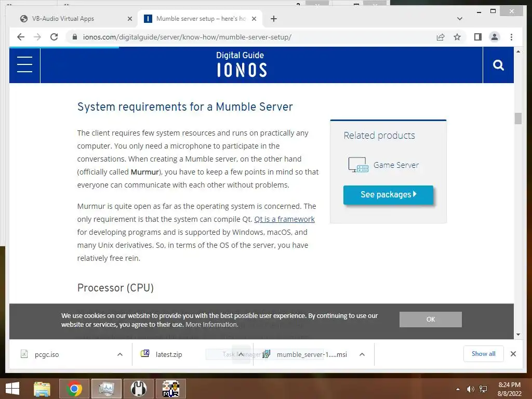This screenshot has height=399, width=532.
Task: View site security padlock info
Action: 75,37
